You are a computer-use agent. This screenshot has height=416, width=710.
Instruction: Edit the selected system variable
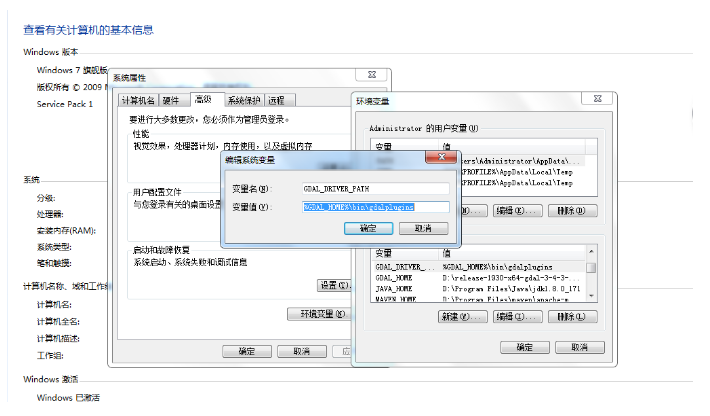[517, 316]
